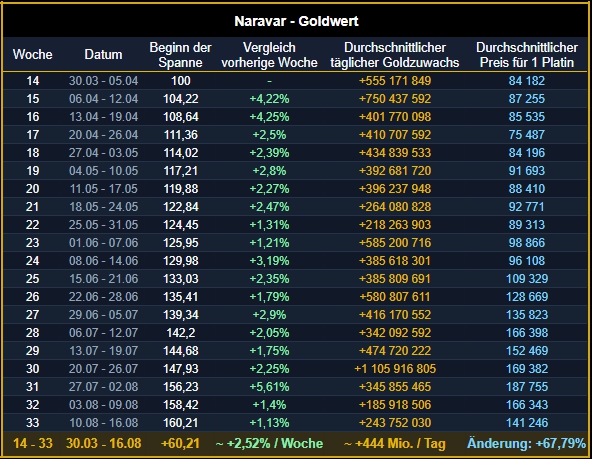Click platinum price 141 246
This screenshot has height=459, width=592.
point(527,423)
